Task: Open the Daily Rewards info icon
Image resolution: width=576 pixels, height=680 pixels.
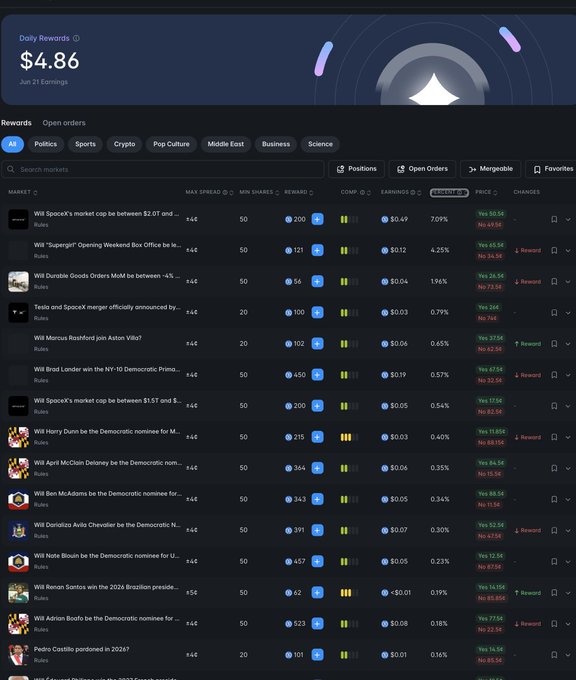Action: (76, 38)
